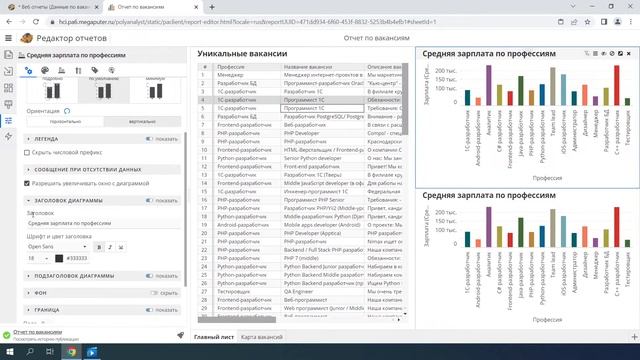Select Горизонтально orientation option

click(x=65, y=122)
